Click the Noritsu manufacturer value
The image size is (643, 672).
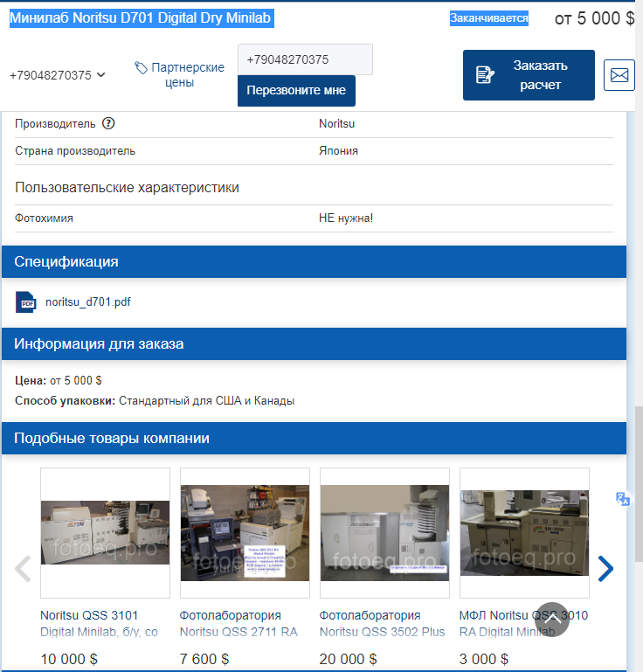tap(336, 124)
